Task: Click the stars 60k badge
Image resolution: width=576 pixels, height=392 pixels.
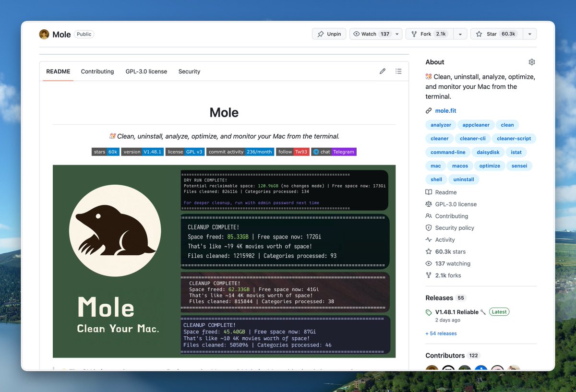Action: click(x=106, y=152)
